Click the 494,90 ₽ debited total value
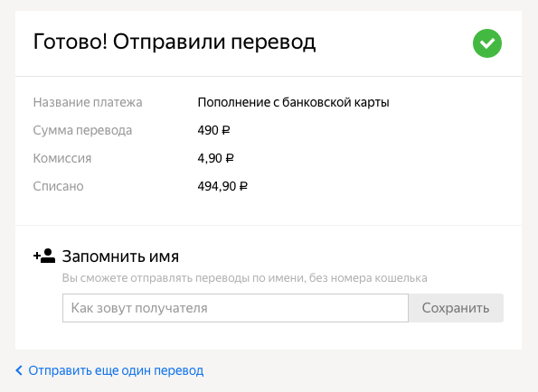538x392 pixels. (x=222, y=186)
